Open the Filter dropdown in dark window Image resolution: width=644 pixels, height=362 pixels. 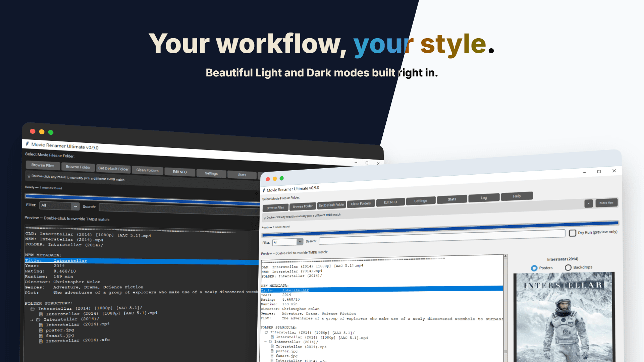pos(75,206)
